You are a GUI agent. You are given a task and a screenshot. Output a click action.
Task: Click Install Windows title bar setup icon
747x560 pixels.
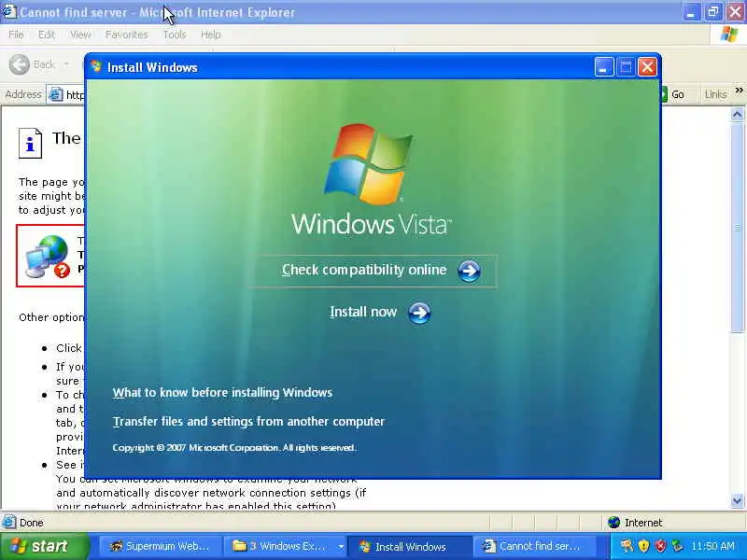click(x=96, y=66)
